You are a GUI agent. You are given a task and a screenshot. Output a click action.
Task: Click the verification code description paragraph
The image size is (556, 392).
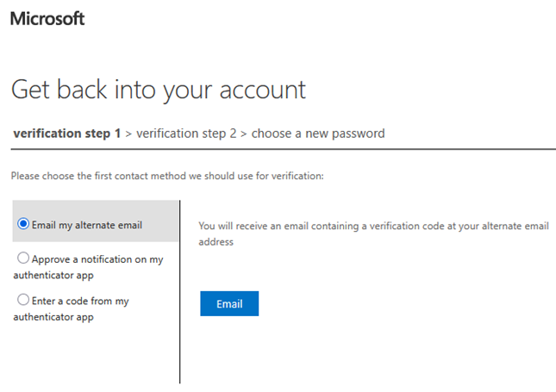click(372, 233)
